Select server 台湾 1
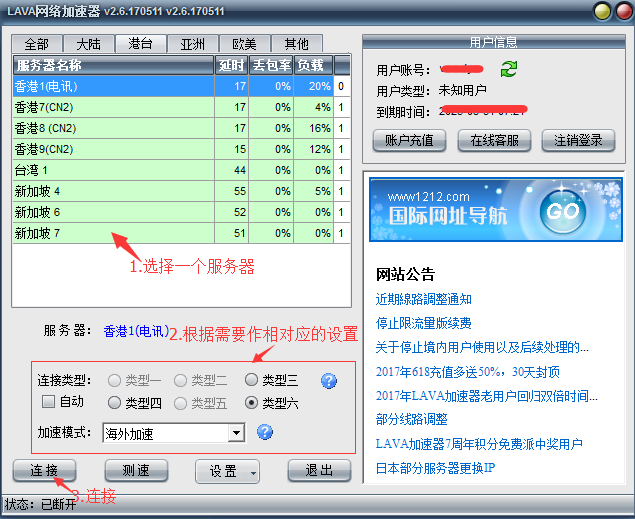Image resolution: width=635 pixels, height=519 pixels. pyautogui.click(x=181, y=170)
